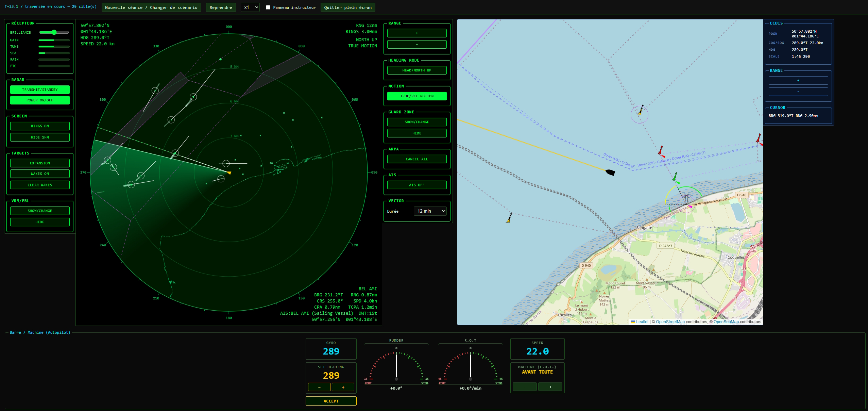The width and height of the screenshot is (868, 411).
Task: Click the R.O.T rate-of-turn gauge
Action: tap(471, 364)
